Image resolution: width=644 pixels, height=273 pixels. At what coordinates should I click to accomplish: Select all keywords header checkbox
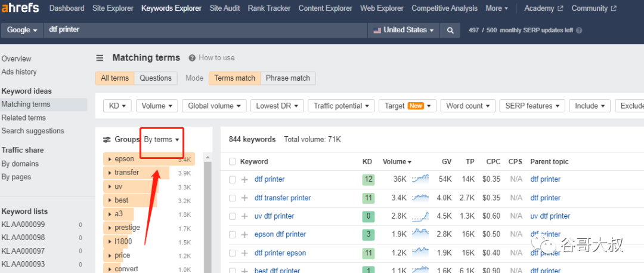click(x=233, y=161)
